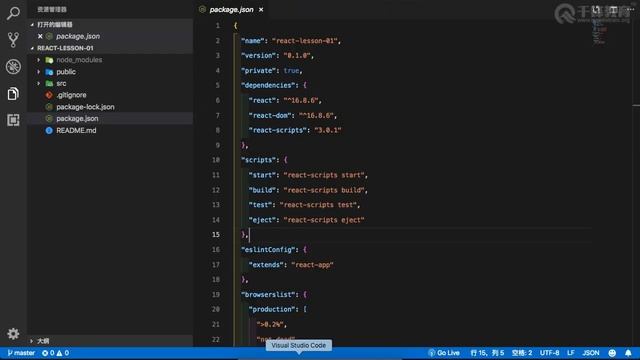Split the editor to the right
Image resolution: width=640 pixels, height=360 pixels.
pyautogui.click(x=613, y=9)
